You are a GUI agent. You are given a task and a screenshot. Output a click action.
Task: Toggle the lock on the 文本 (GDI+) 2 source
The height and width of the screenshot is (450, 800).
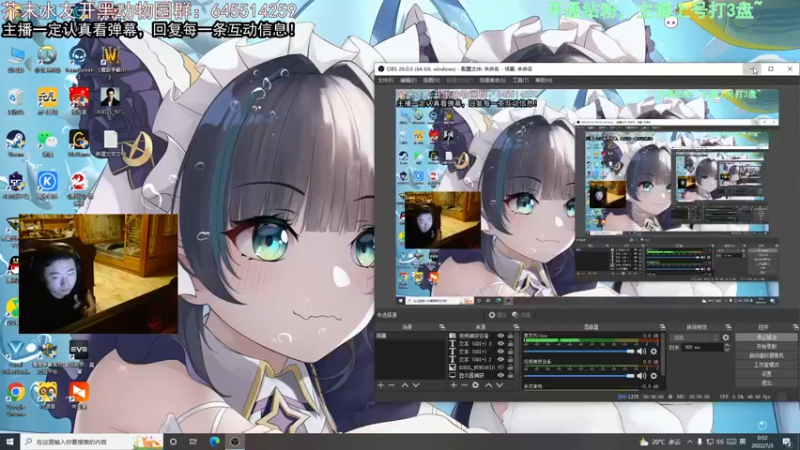(510, 360)
